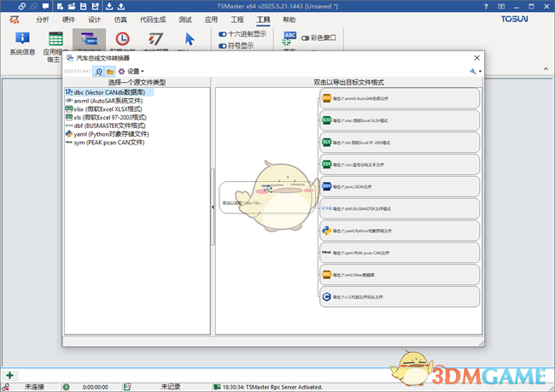Click the folder icon in converter toolbar

110,72
